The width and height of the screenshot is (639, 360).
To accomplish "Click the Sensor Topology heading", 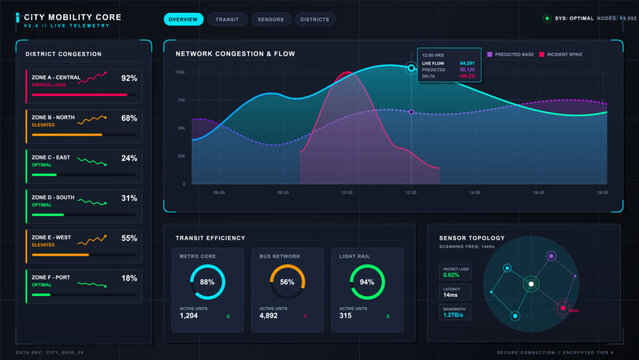I will click(472, 238).
